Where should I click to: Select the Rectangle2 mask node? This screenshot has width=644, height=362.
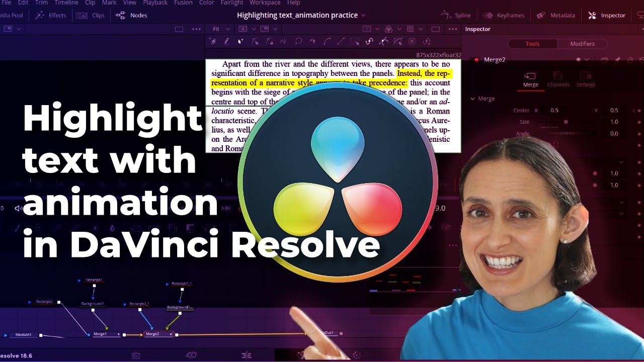point(44,302)
